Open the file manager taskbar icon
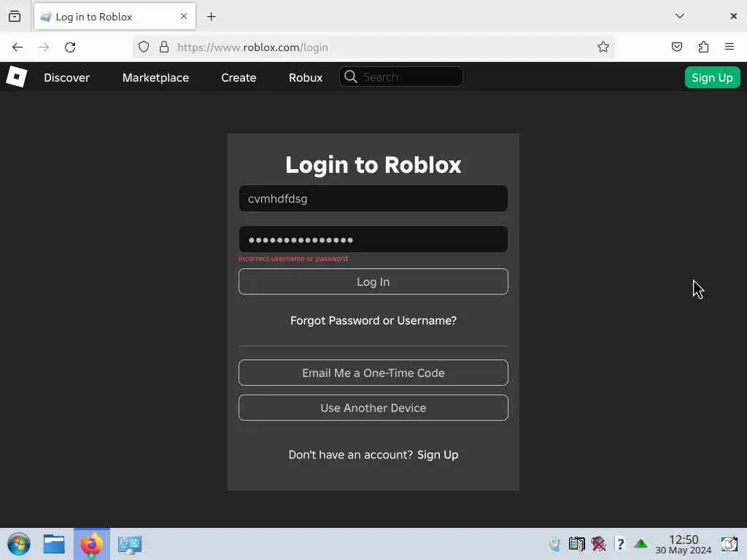Screen dimensions: 747x560 coord(54,544)
